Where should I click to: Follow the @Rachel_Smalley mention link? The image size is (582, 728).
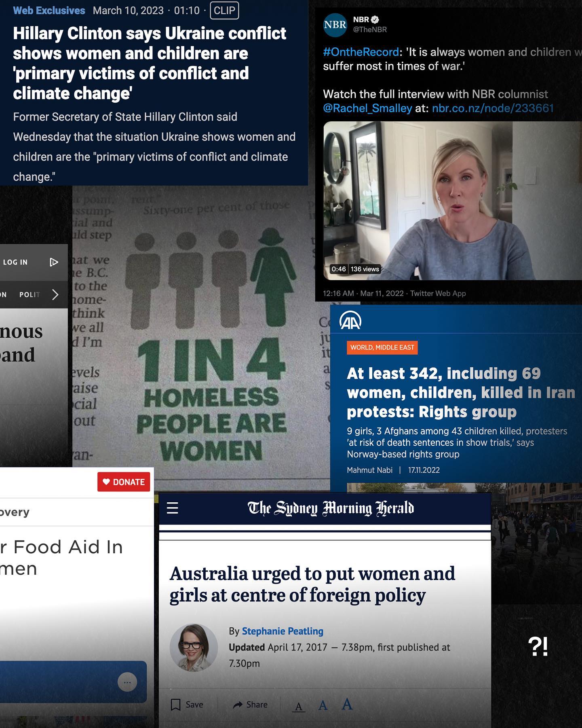(x=367, y=108)
